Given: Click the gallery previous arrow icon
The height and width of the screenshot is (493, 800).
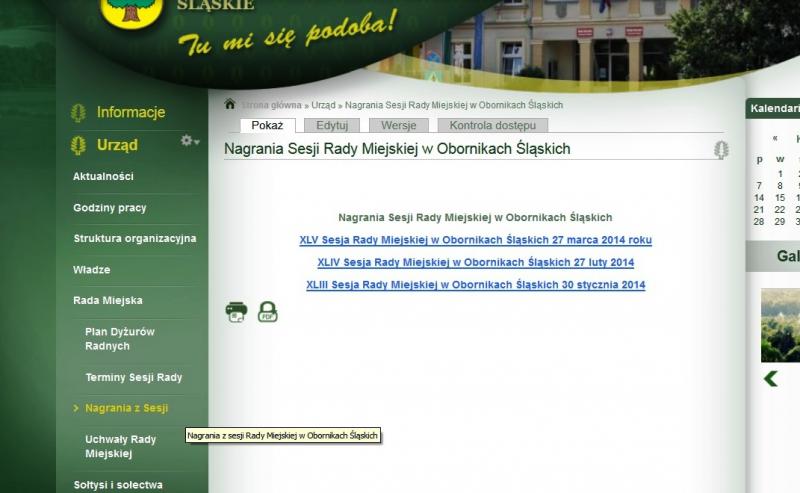Looking at the screenshot, I should tap(771, 378).
